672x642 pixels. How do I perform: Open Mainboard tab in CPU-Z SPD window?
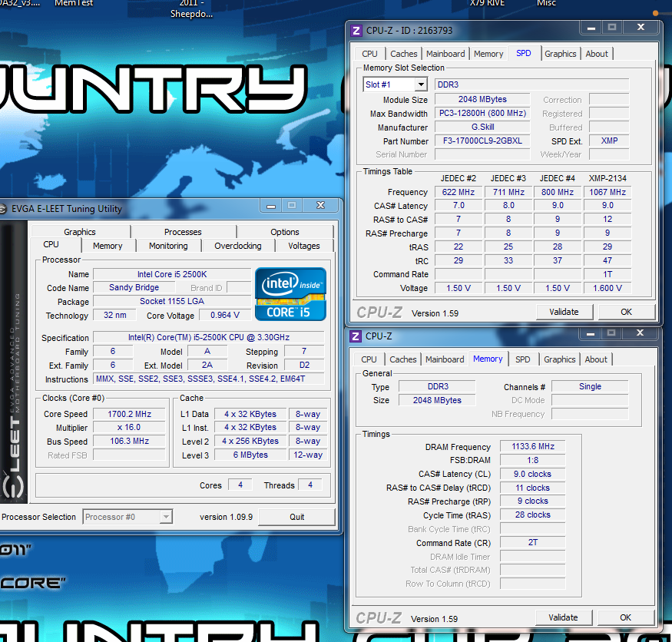point(445,54)
